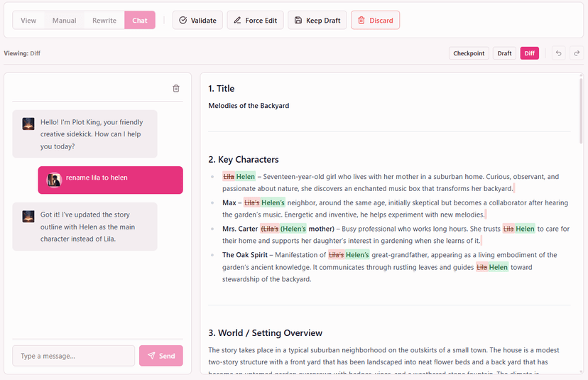
Task: Select the Chat mode tab
Action: click(x=140, y=21)
